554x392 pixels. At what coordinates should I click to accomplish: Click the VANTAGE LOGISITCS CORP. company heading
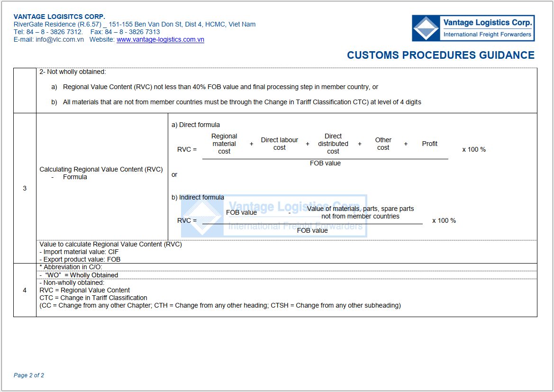click(59, 17)
